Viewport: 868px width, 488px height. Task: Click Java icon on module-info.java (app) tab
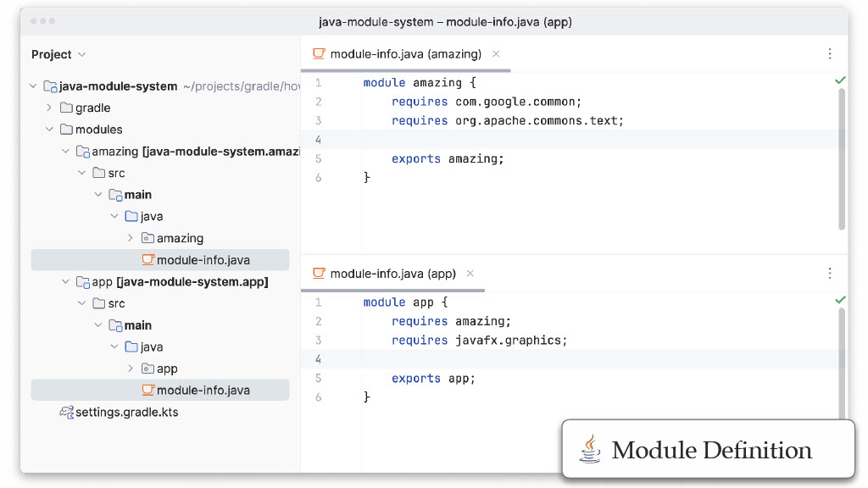(319, 274)
